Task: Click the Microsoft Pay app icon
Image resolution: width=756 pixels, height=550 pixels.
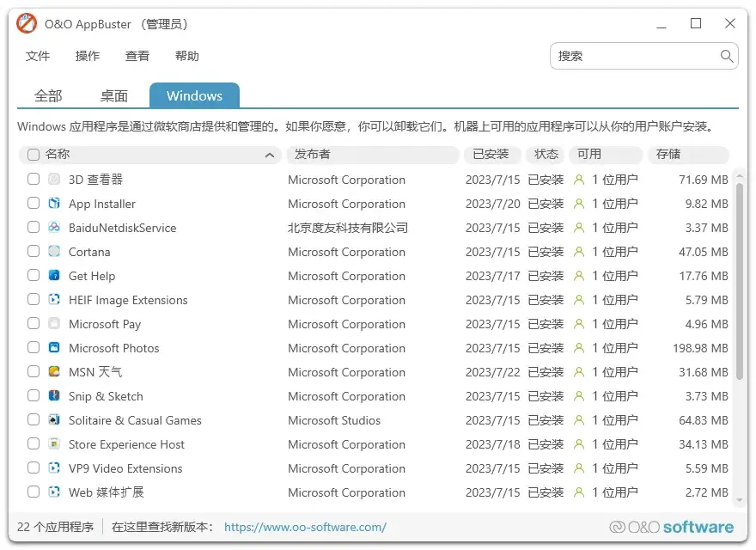Action: click(x=54, y=324)
